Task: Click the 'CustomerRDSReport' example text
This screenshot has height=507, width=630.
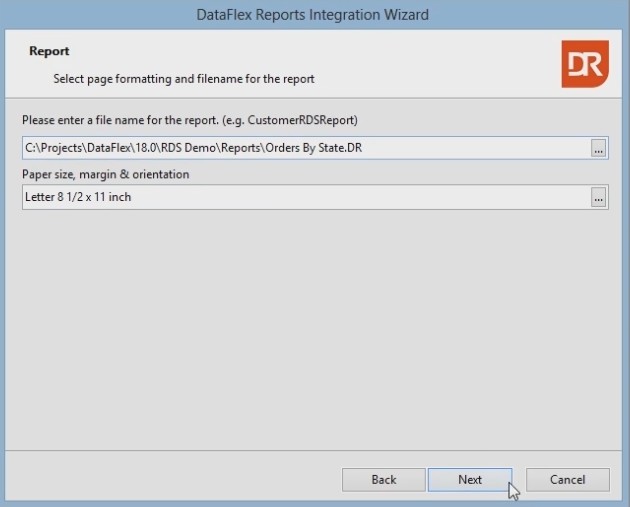Action: (305, 121)
